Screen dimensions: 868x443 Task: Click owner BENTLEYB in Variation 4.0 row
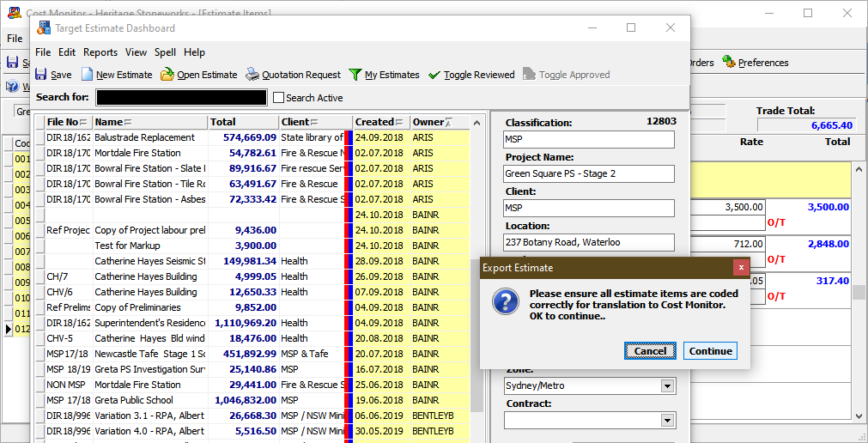click(433, 431)
